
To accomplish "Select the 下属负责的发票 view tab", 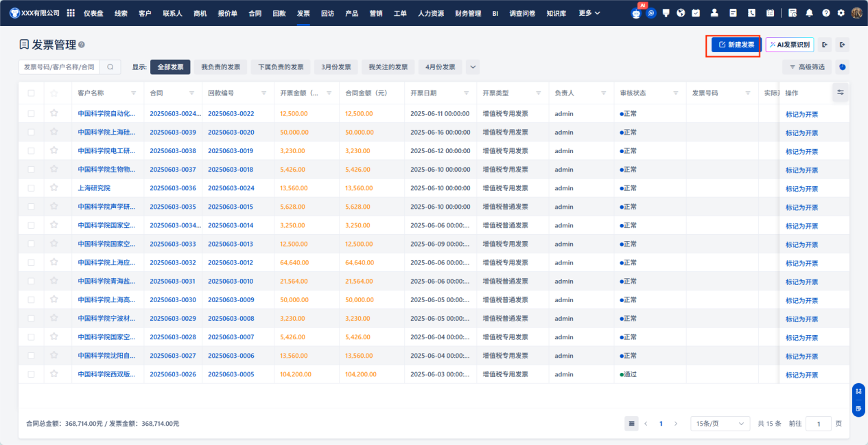I will coord(281,67).
